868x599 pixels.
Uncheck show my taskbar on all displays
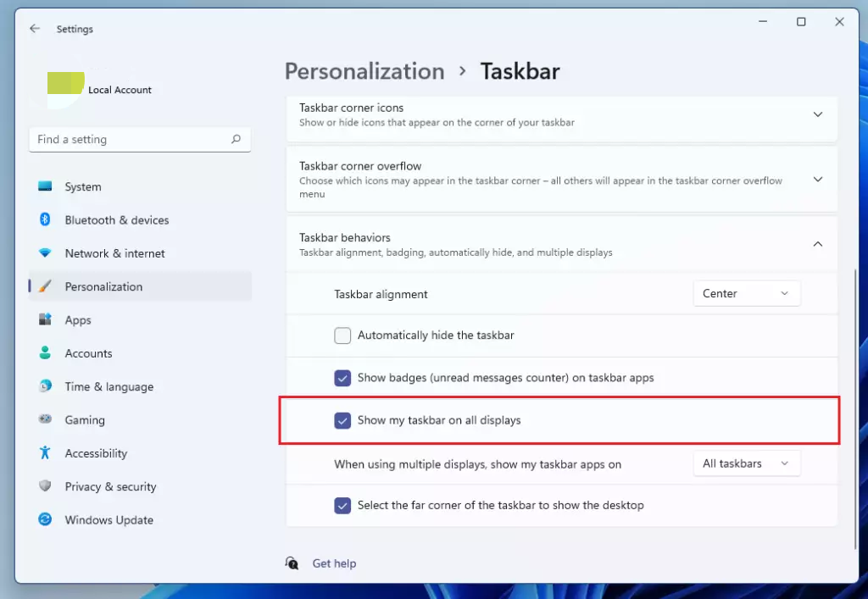pyautogui.click(x=342, y=420)
